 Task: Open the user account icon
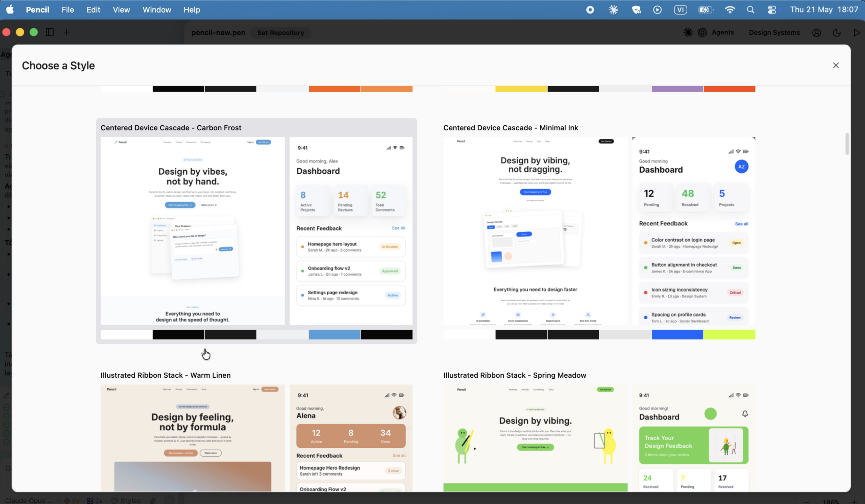point(816,32)
